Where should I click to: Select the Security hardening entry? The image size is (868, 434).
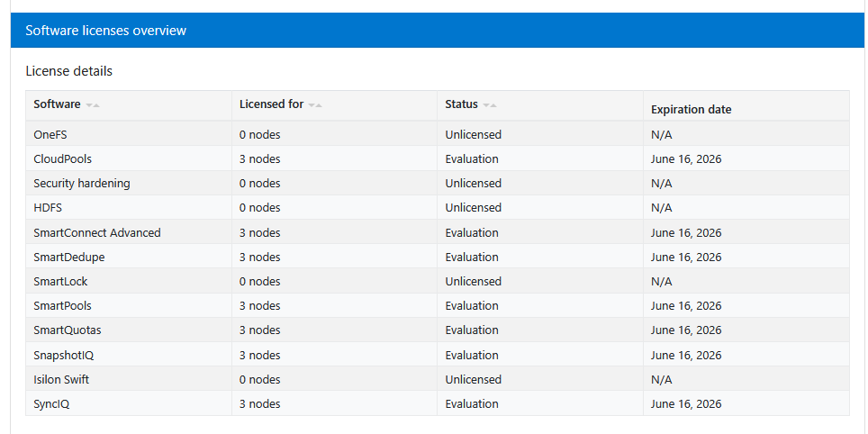click(82, 183)
